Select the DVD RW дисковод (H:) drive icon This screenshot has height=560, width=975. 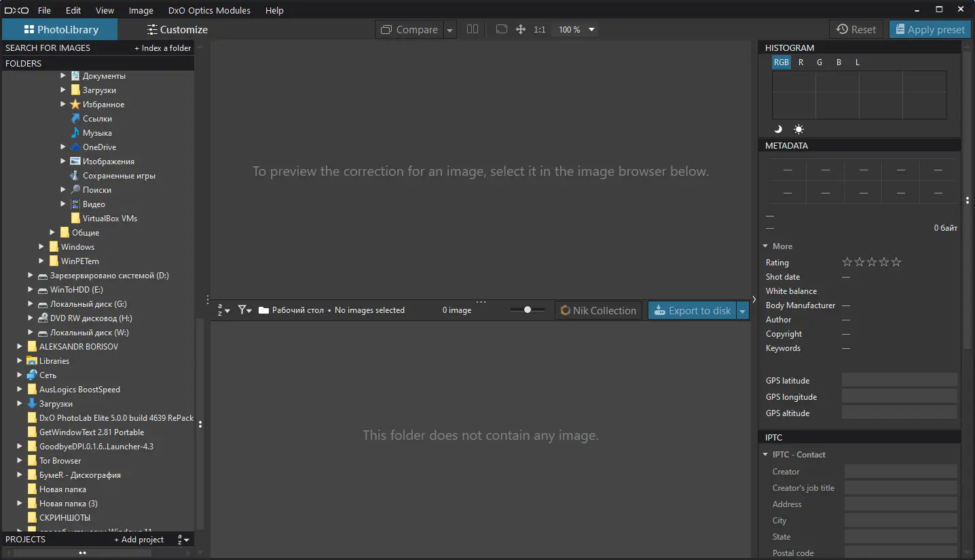pos(43,318)
